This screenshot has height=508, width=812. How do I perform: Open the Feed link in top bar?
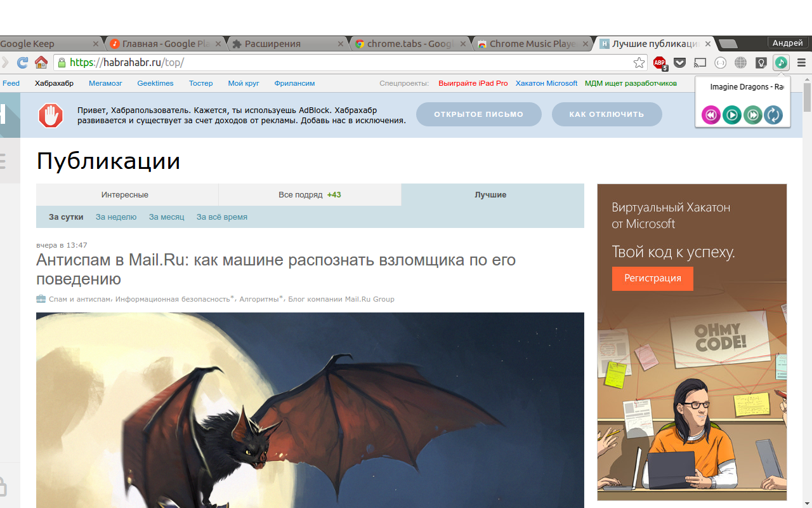[11, 83]
